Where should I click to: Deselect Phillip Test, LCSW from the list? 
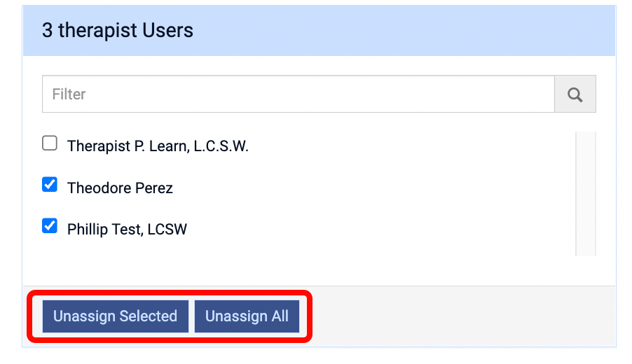[x=50, y=226]
